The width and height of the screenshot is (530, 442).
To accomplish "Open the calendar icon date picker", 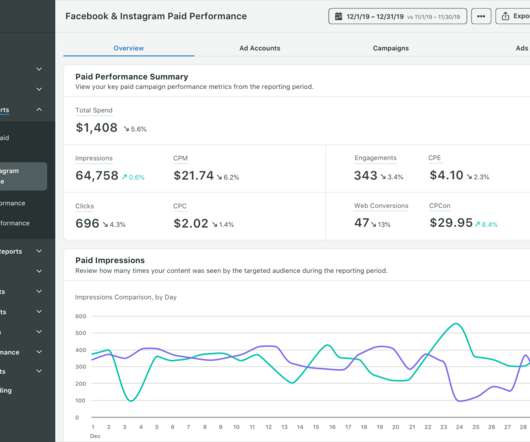I will (338, 16).
